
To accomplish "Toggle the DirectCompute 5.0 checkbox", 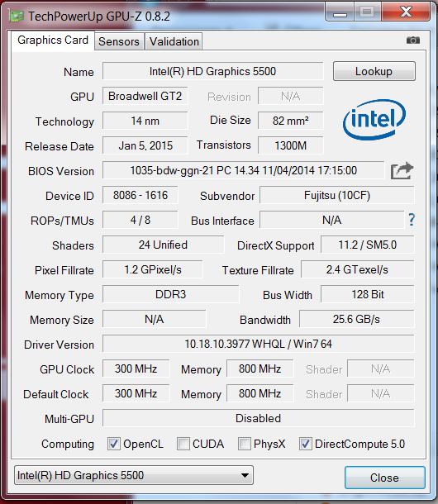I will pyautogui.click(x=306, y=444).
